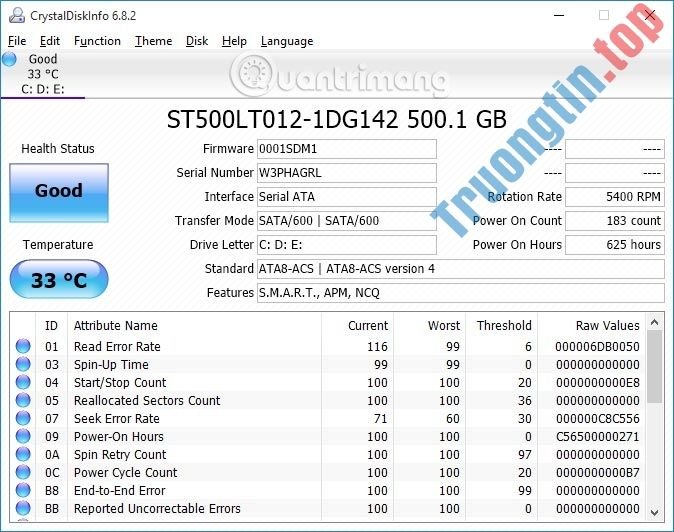Click status orb for End-to-End Error
Viewport: 674px width, 532px height.
(22, 491)
